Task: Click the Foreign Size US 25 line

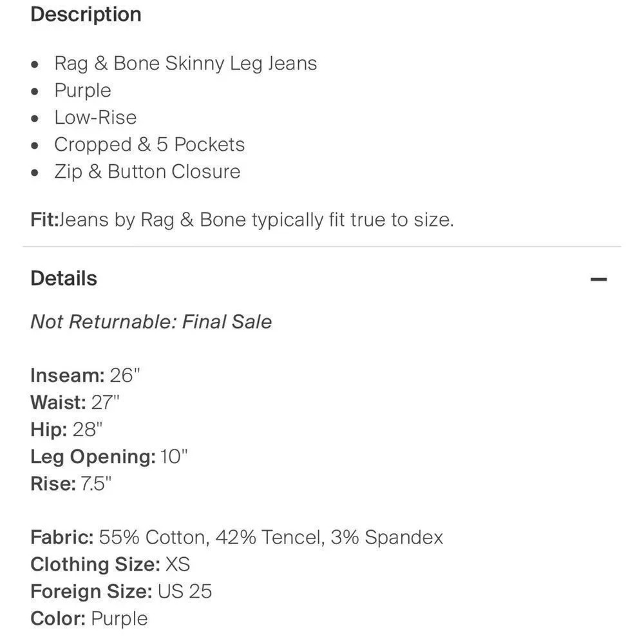Action: pos(121,591)
